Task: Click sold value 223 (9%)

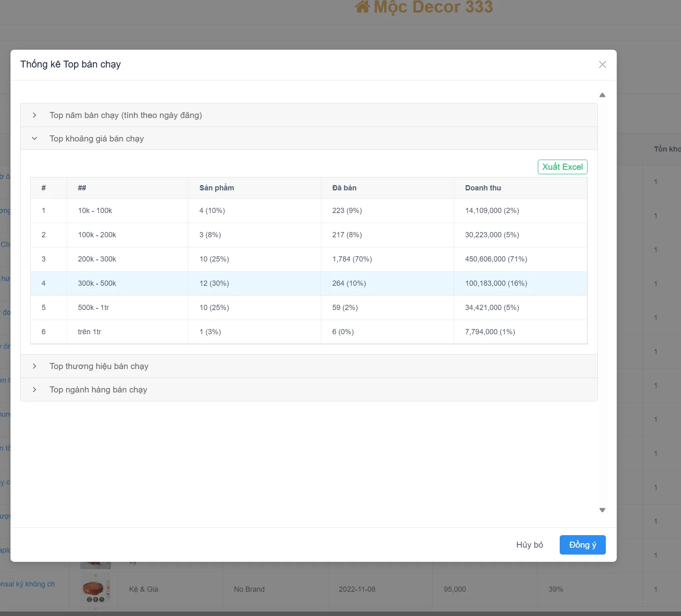Action: 347,211
